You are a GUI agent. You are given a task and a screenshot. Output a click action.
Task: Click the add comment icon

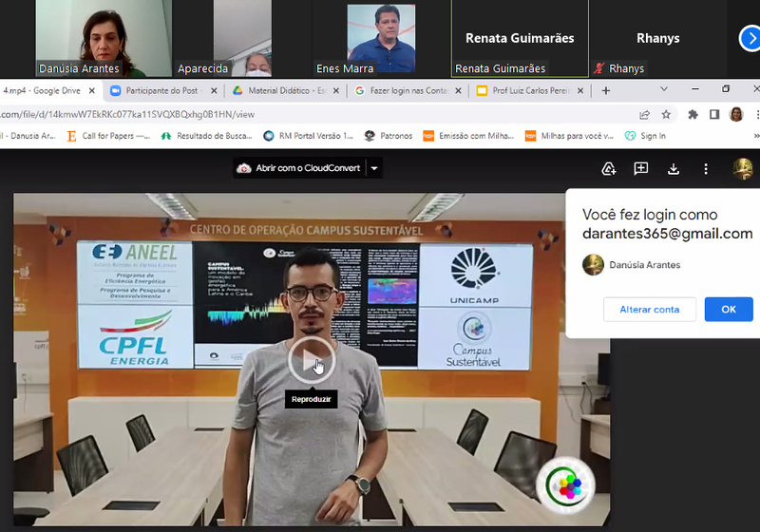tap(641, 169)
